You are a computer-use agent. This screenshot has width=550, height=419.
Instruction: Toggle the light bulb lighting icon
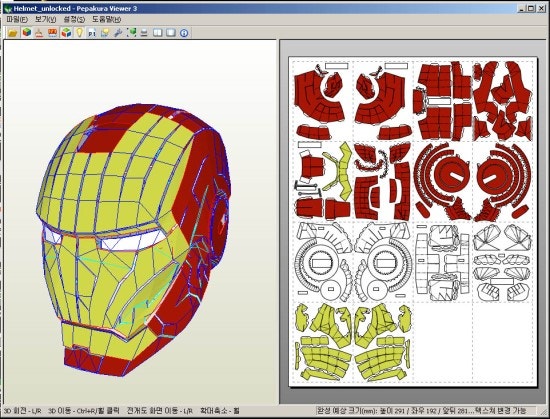click(79, 33)
